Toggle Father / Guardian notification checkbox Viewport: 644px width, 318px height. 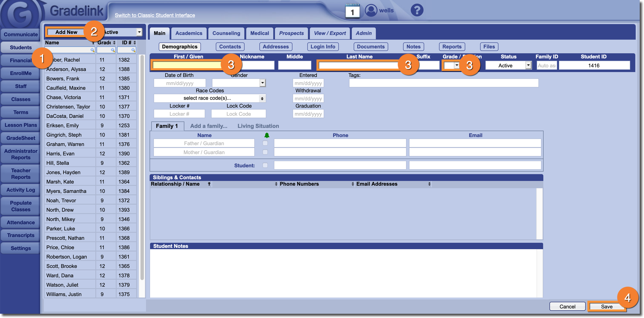click(x=265, y=143)
